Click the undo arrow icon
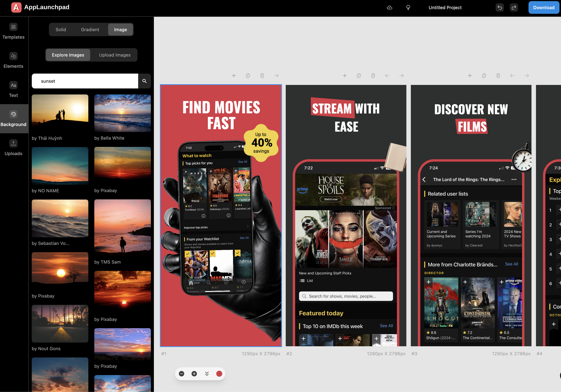Screen dimensions: 561x392 tap(500, 8)
